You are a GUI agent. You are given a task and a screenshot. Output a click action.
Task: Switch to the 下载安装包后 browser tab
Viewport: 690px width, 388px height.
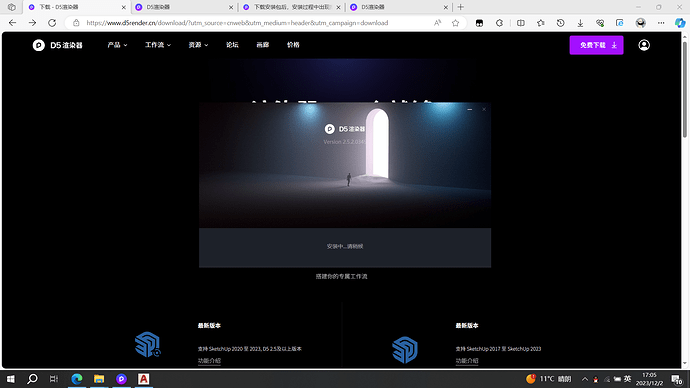click(x=291, y=7)
